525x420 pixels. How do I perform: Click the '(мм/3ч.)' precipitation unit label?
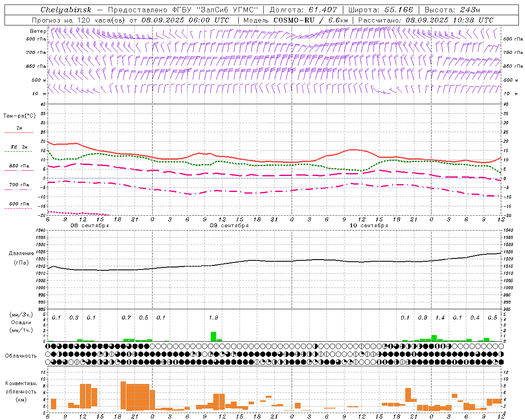click(x=21, y=315)
